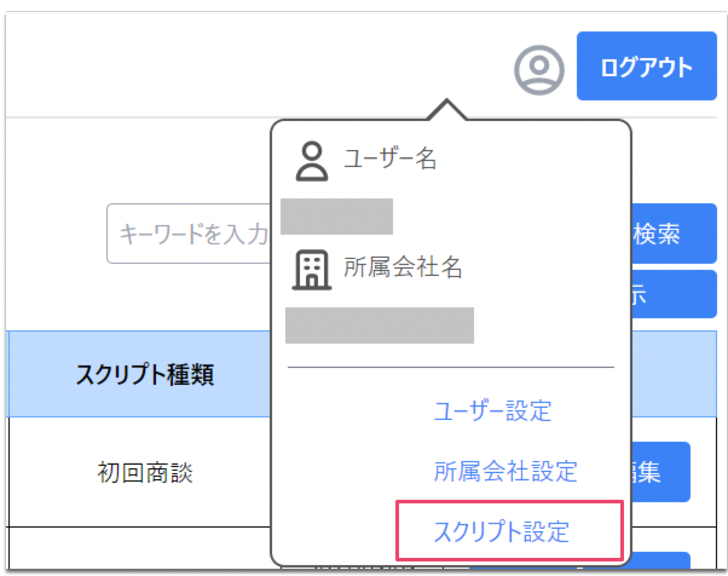The height and width of the screenshot is (576, 728).
Task: Click the person icon beside ユーザー名
Action: [x=313, y=161]
